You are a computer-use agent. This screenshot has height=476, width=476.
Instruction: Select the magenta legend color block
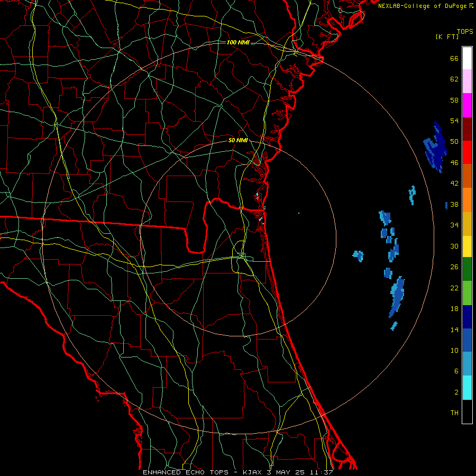[x=467, y=105]
